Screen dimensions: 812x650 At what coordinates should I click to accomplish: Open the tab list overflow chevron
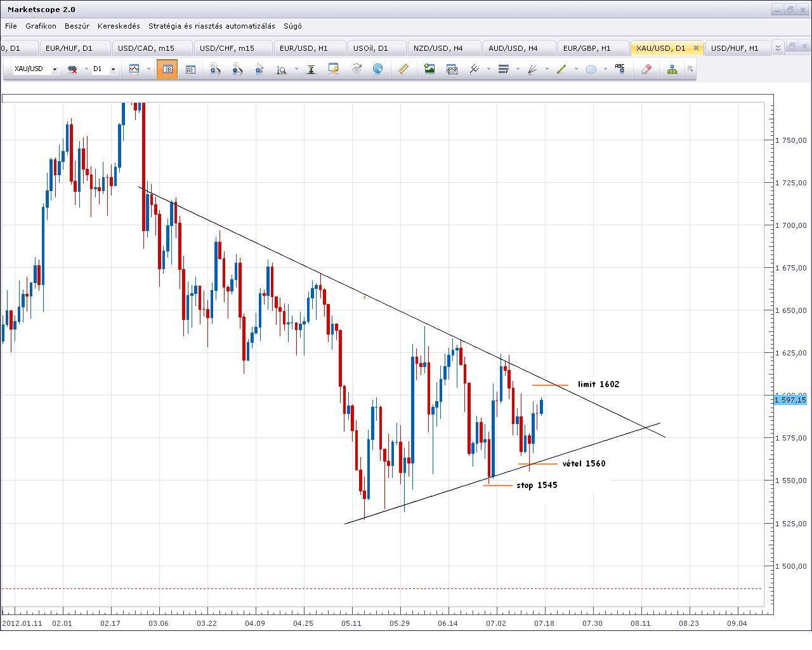tap(778, 48)
